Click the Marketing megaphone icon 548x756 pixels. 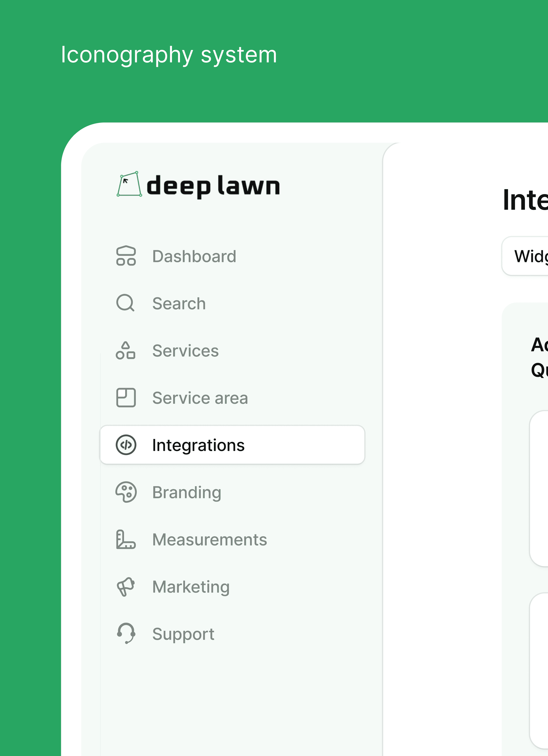pos(125,587)
